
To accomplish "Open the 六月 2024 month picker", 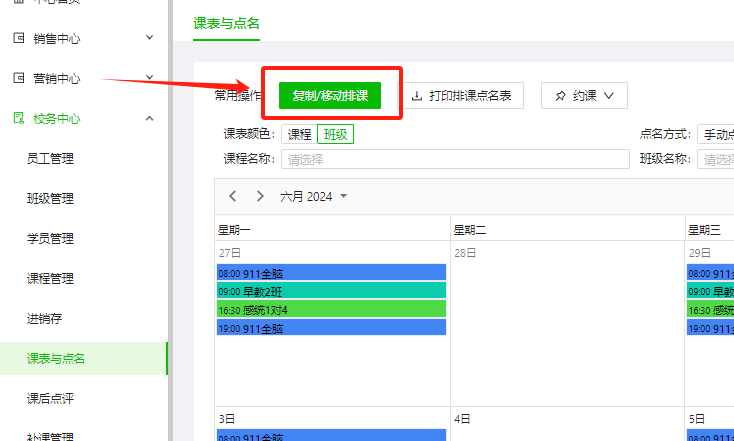I will click(x=313, y=196).
